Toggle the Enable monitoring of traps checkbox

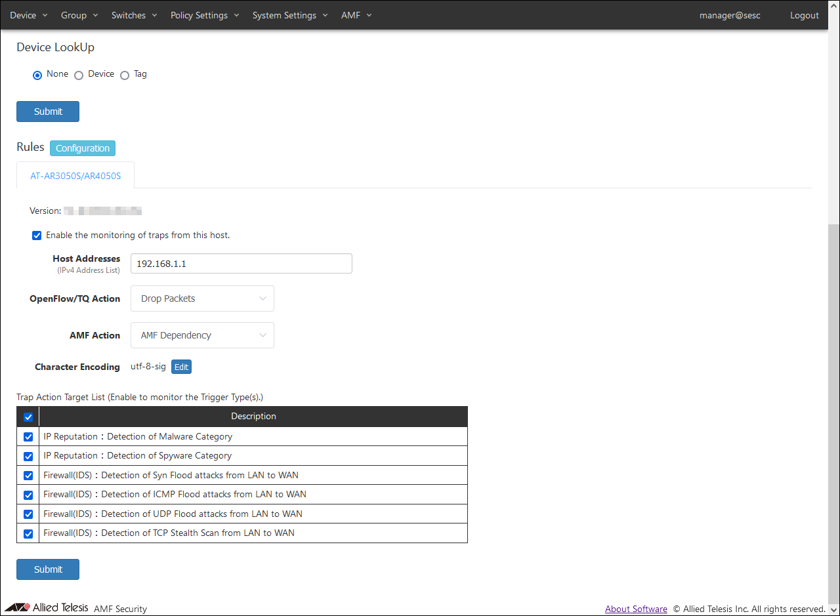[37, 236]
